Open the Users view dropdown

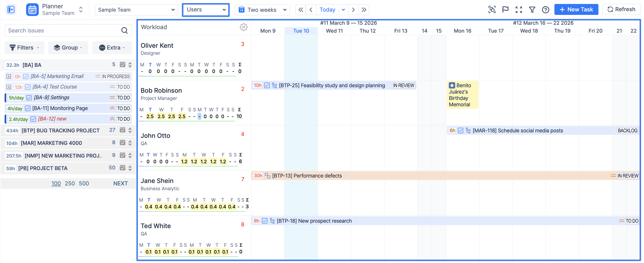coord(205,9)
